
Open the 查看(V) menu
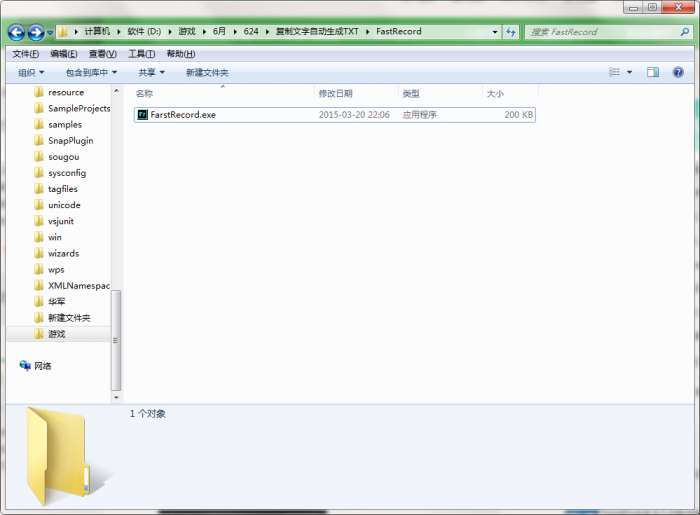tap(103, 54)
